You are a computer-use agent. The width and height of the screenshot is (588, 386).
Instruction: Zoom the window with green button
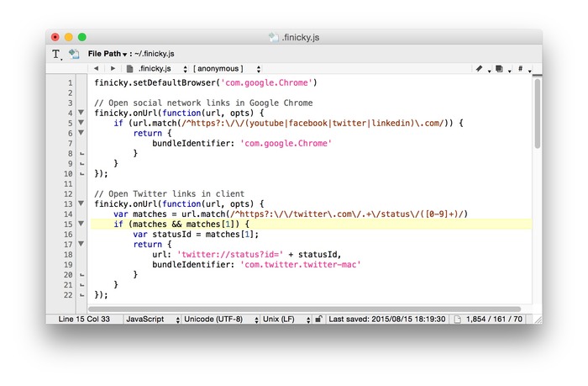click(82, 37)
